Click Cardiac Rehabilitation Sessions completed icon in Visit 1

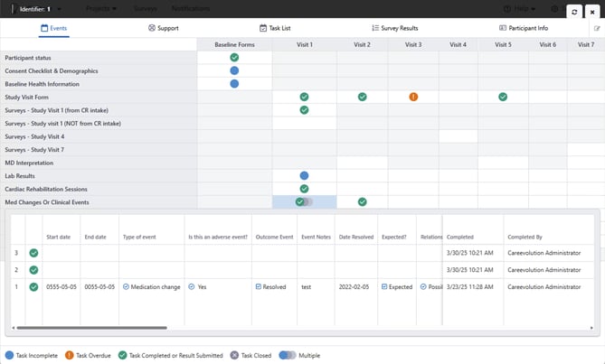(304, 189)
